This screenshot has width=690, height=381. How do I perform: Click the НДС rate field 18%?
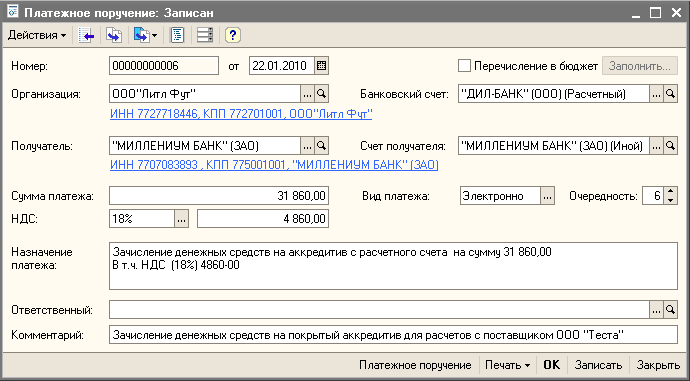tap(142, 219)
